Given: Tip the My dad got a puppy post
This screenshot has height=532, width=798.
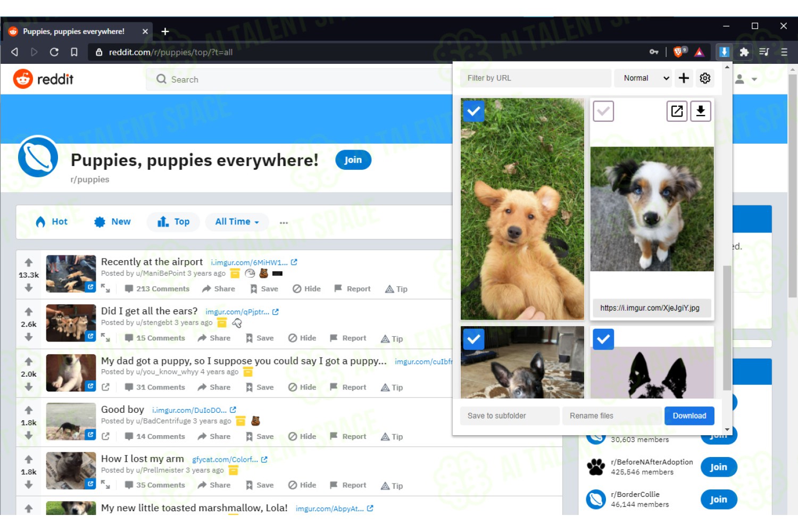Looking at the screenshot, I should click(392, 387).
